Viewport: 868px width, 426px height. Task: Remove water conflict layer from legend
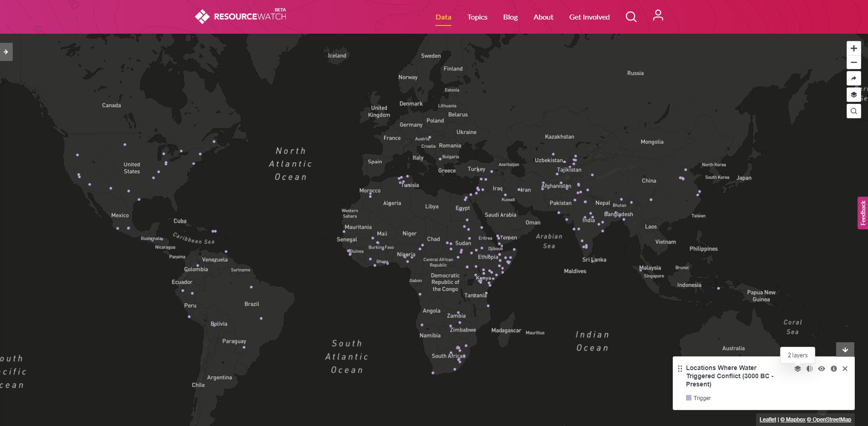845,369
